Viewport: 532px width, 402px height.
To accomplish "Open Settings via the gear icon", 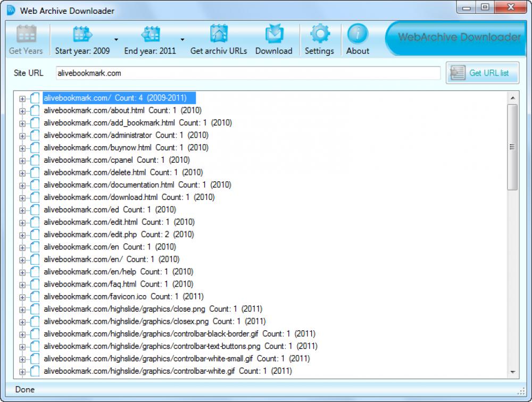I will tap(319, 33).
